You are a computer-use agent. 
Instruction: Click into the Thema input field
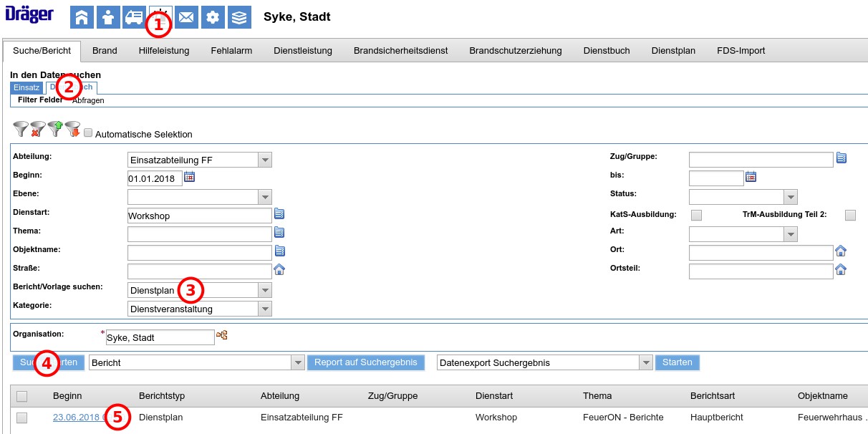tap(200, 233)
